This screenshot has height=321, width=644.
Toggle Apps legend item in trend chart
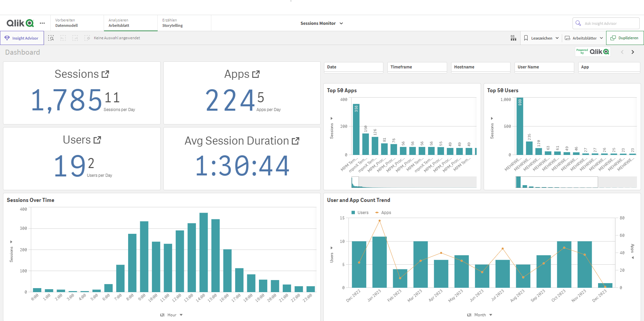[x=383, y=213]
